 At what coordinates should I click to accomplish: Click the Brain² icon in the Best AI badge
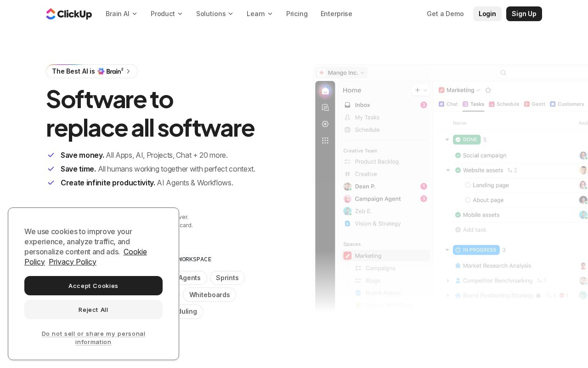101,71
